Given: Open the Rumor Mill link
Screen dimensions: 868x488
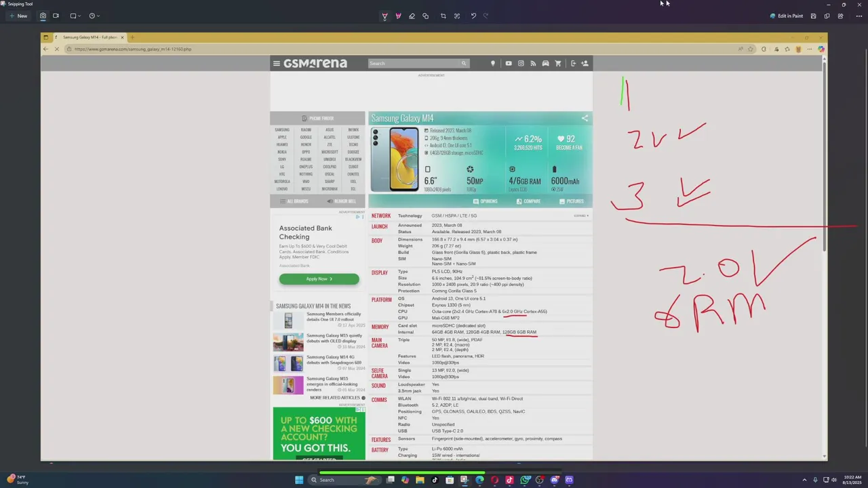Looking at the screenshot, I should [x=341, y=201].
